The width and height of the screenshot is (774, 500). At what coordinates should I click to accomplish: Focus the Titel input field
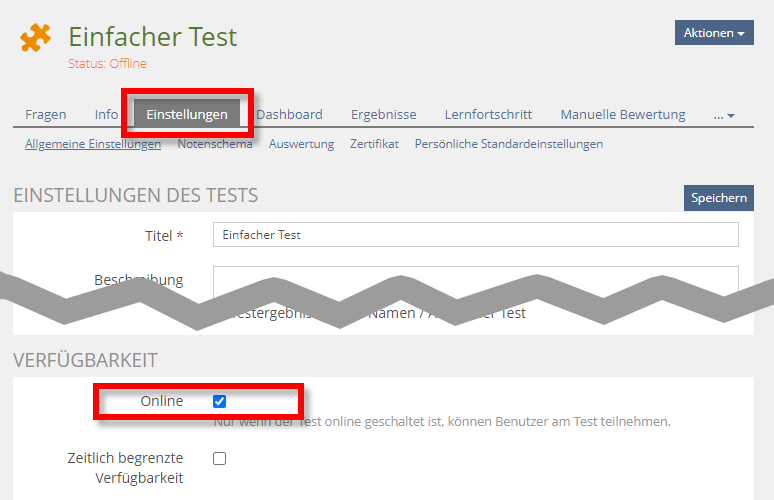click(x=476, y=234)
